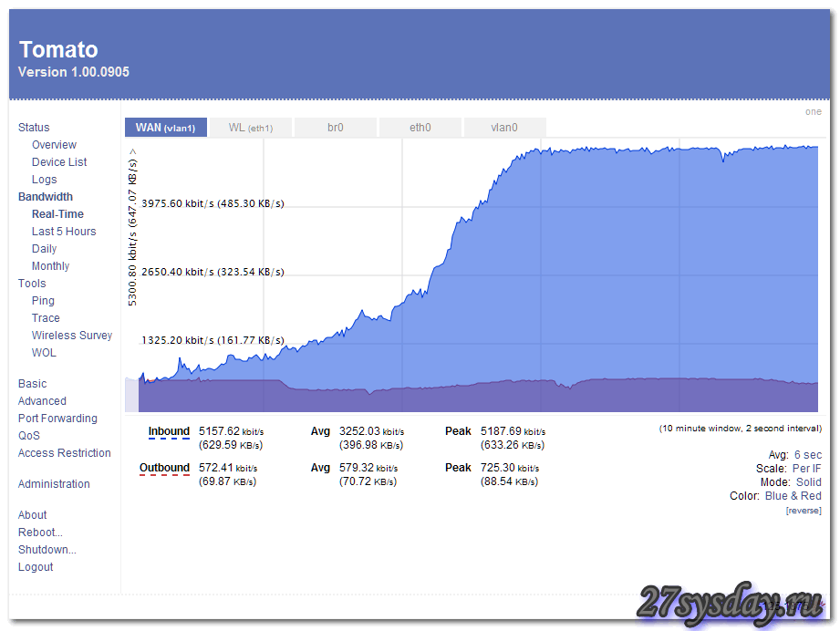Click the [reverse] color link
The image size is (840, 631).
804,511
